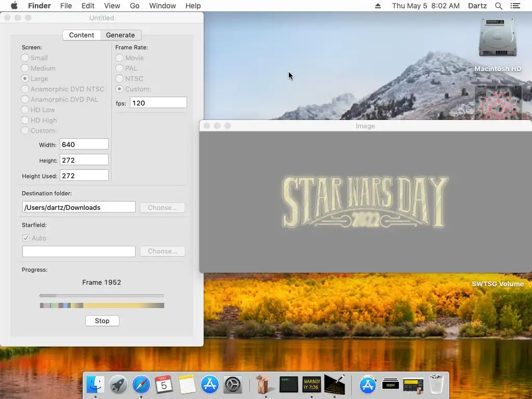The image size is (532, 399).
Task: Open the Go menu
Action: point(135,6)
